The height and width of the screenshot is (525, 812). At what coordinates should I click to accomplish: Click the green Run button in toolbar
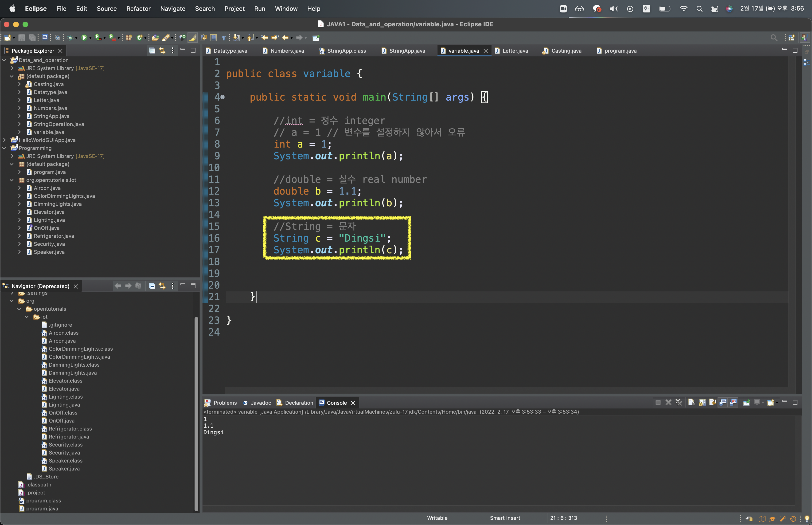point(84,38)
